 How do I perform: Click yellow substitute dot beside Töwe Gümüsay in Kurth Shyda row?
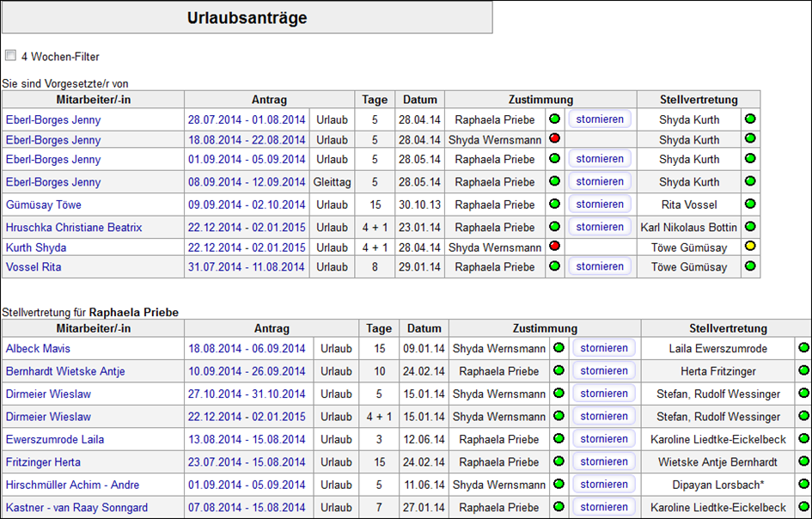pos(750,247)
